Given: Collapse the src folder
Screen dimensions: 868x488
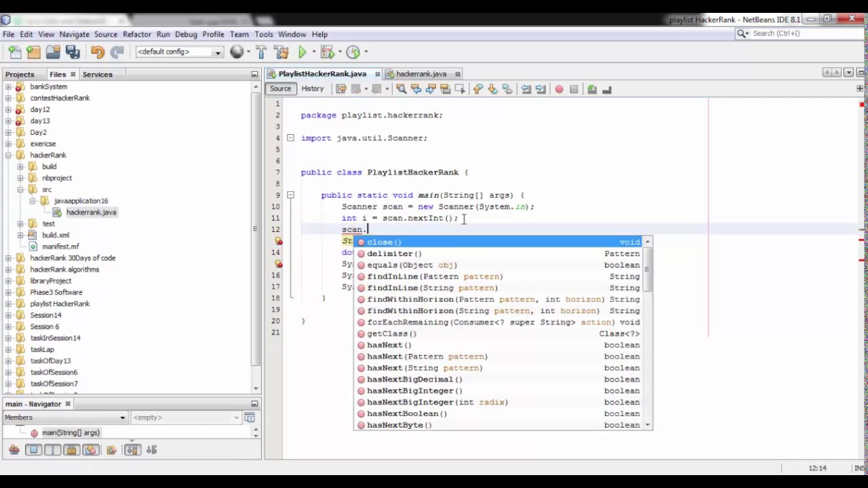Looking at the screenshot, I should [x=20, y=190].
